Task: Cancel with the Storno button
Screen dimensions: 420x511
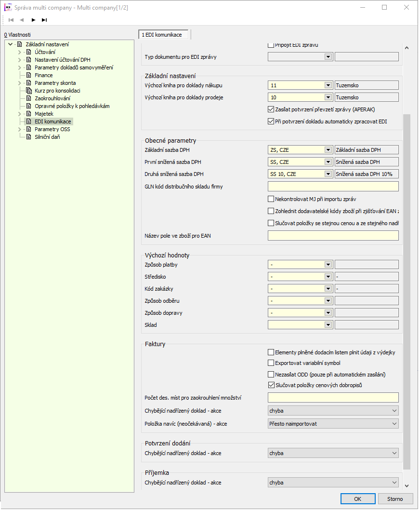Action: coord(395,498)
